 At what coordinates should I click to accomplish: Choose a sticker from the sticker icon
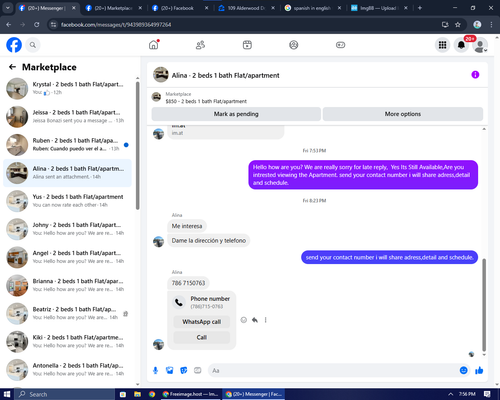[x=184, y=370]
